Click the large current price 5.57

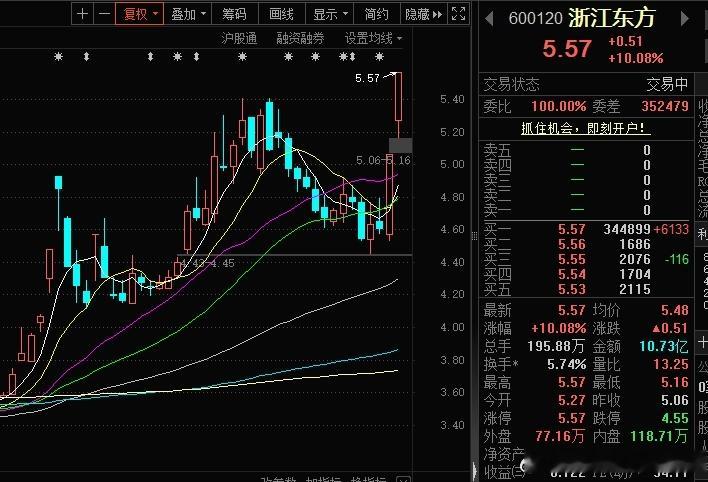point(567,49)
